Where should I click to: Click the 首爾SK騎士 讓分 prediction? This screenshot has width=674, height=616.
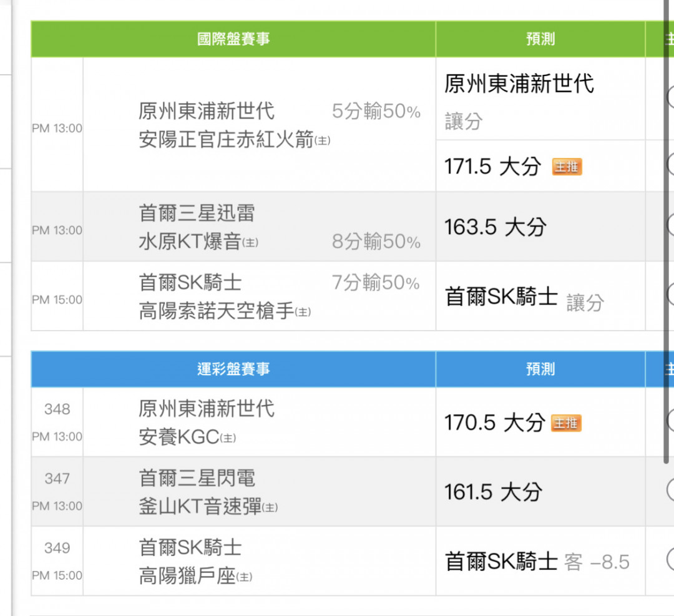[x=524, y=298]
